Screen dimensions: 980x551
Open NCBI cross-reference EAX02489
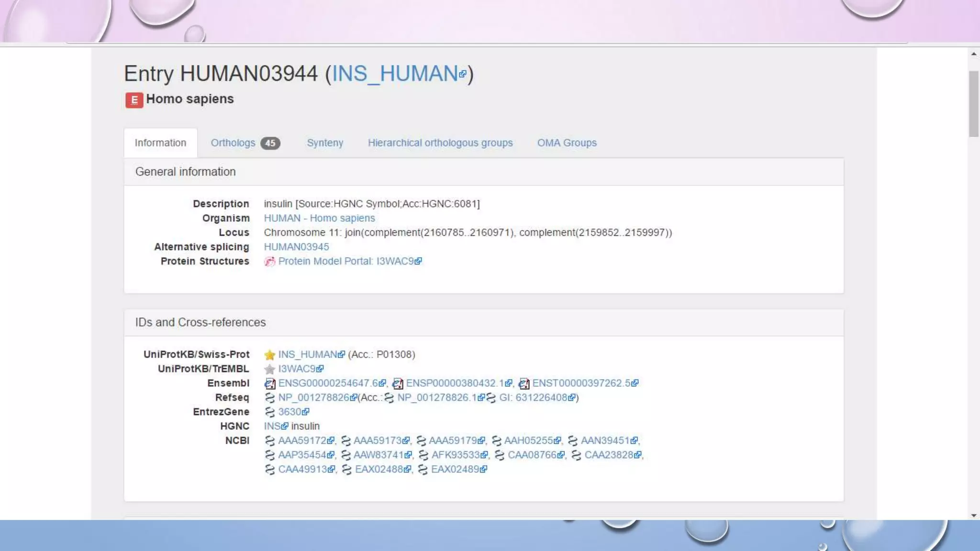point(455,469)
